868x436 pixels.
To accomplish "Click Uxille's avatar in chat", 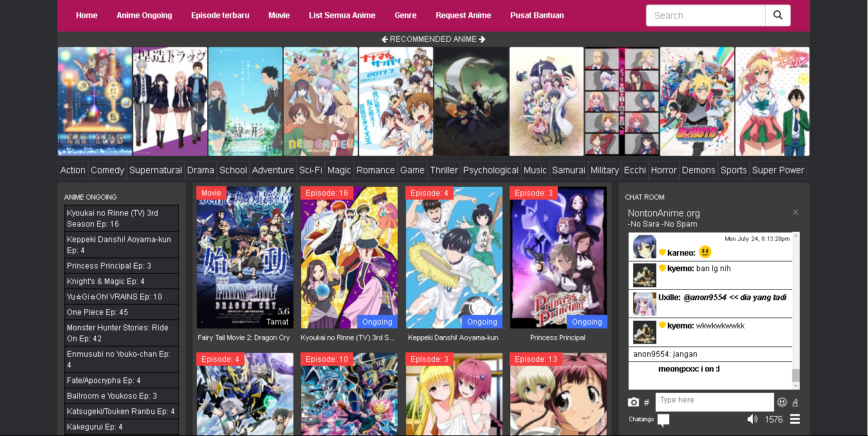I will click(645, 304).
